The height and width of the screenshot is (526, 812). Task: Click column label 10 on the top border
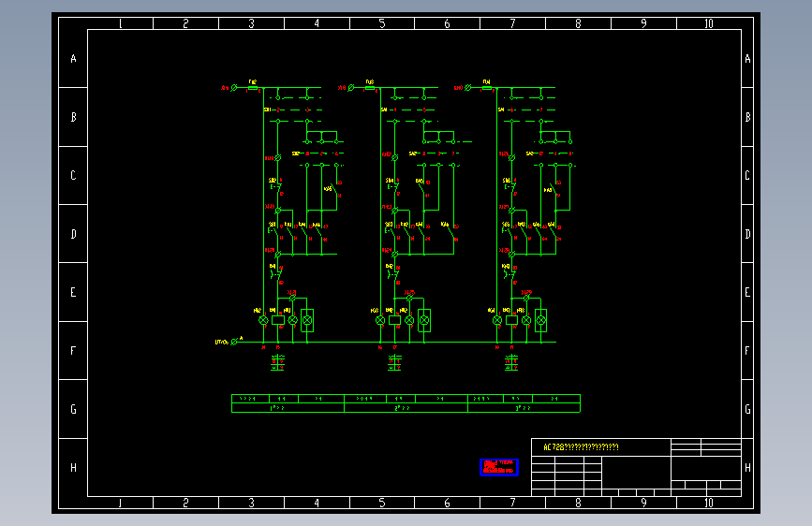pos(708,23)
